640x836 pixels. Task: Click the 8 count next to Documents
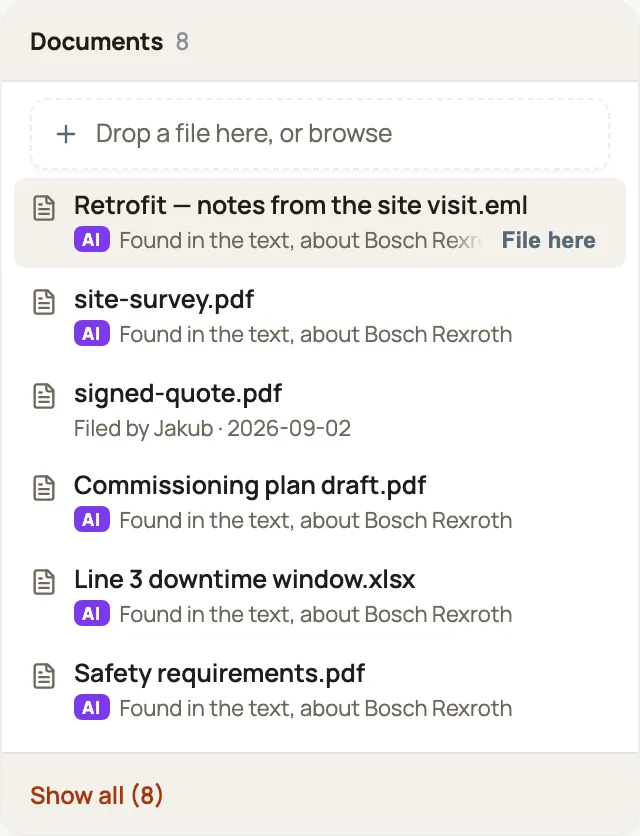click(x=182, y=42)
